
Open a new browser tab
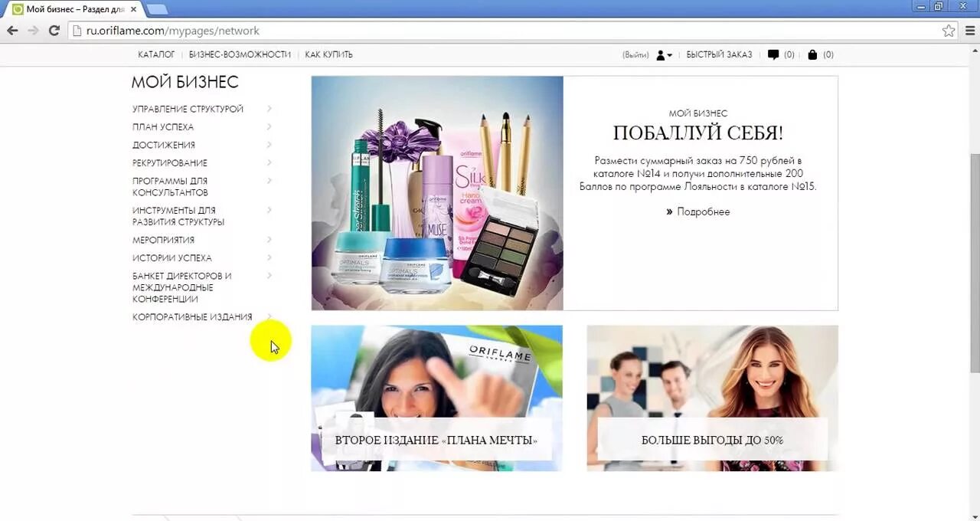click(156, 9)
